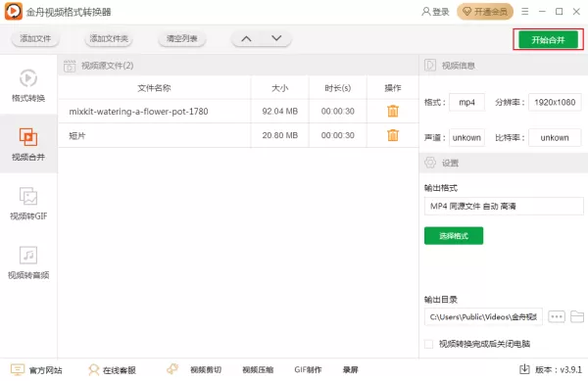Screen dimensions: 588x381
Task: Click the 比特率 unkown field
Action: [555, 138]
